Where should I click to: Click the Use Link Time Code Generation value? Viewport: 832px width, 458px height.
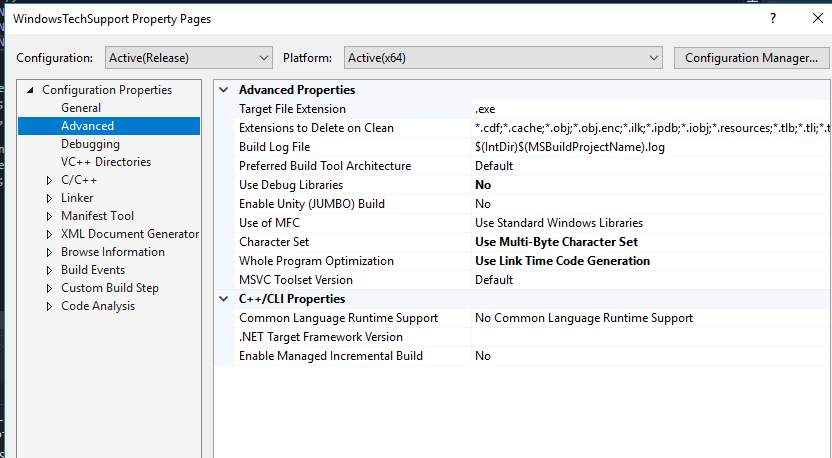562,261
